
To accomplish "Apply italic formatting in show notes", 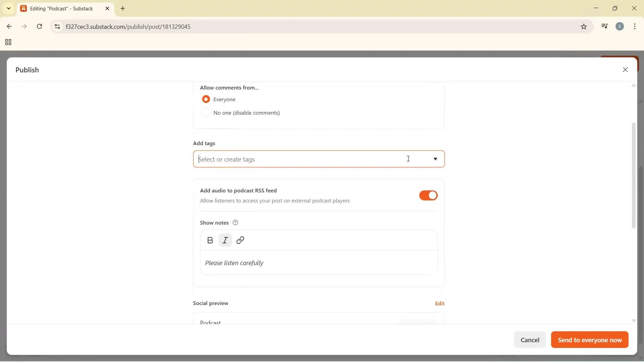I will (x=225, y=240).
